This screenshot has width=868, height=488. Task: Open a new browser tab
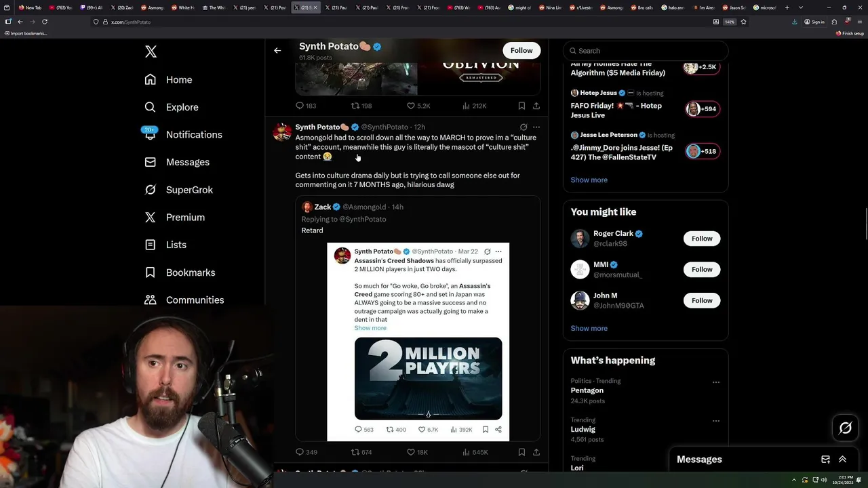[787, 7]
